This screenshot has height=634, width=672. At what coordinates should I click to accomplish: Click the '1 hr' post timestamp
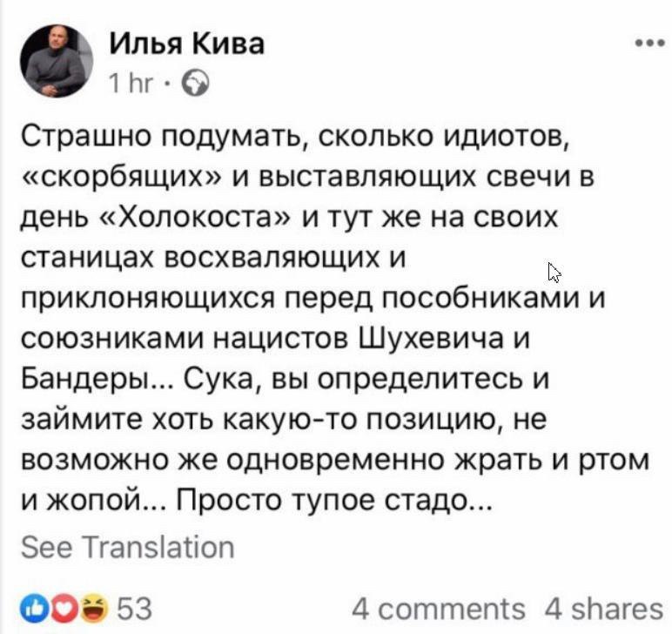[x=131, y=83]
